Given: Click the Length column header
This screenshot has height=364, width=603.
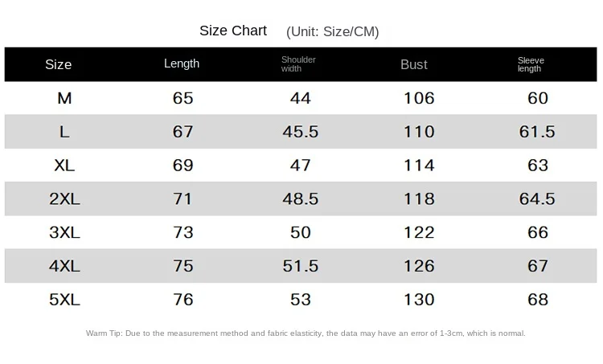Looking at the screenshot, I should pos(182,63).
